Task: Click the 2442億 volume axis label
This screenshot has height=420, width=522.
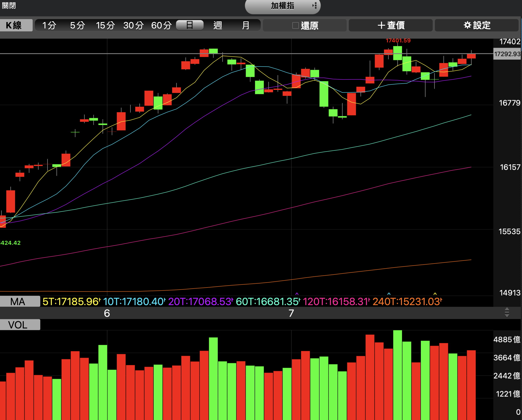Action: click(x=507, y=376)
